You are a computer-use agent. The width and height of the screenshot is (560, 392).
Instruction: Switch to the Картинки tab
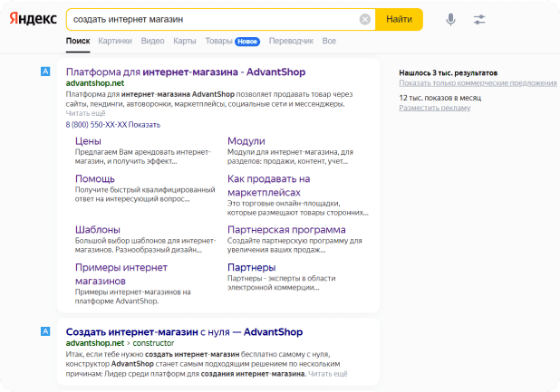115,41
